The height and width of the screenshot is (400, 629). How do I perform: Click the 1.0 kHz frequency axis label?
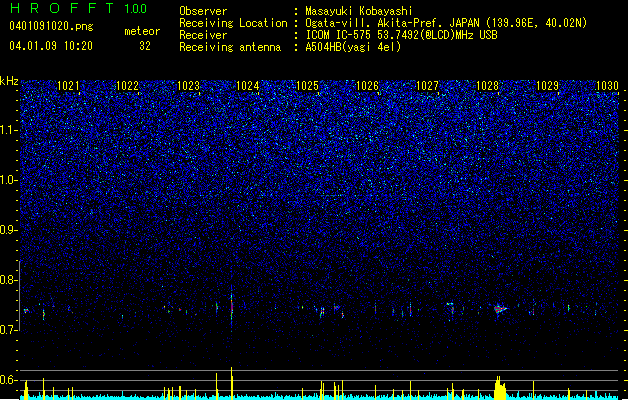(x=8, y=180)
